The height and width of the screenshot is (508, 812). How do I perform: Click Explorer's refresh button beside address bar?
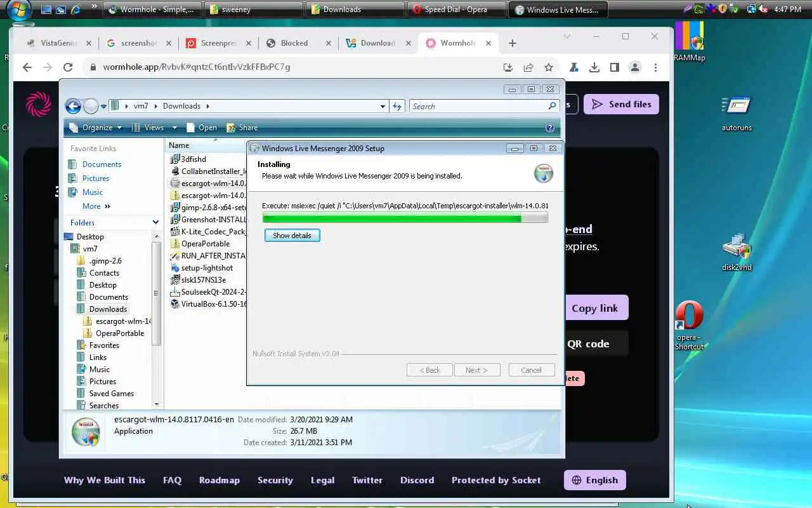tap(397, 106)
